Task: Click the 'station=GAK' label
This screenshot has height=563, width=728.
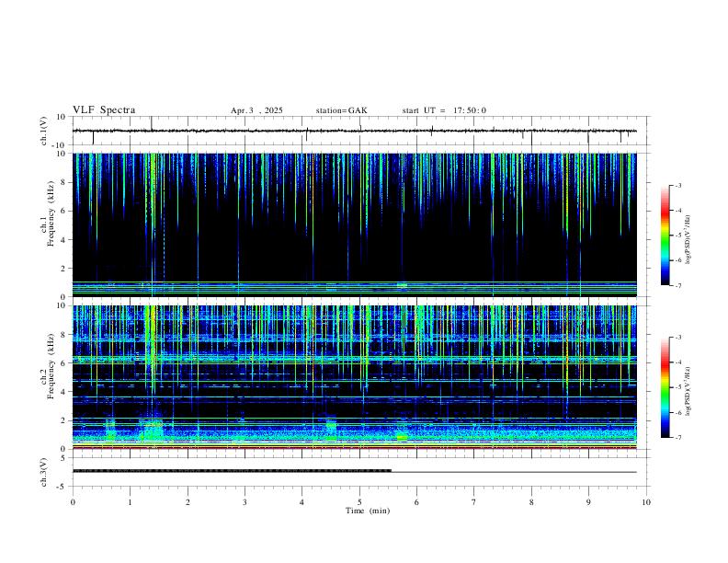Action: (341, 110)
